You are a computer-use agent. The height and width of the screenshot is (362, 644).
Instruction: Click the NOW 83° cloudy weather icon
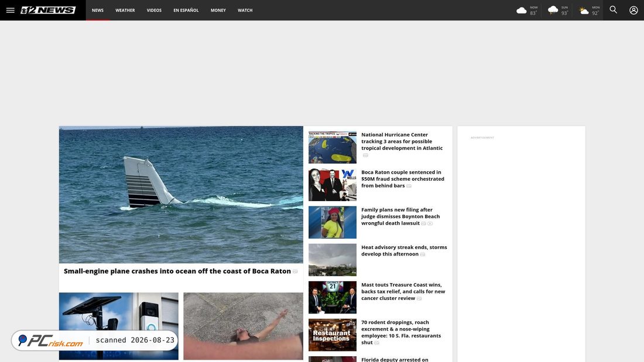point(522,11)
